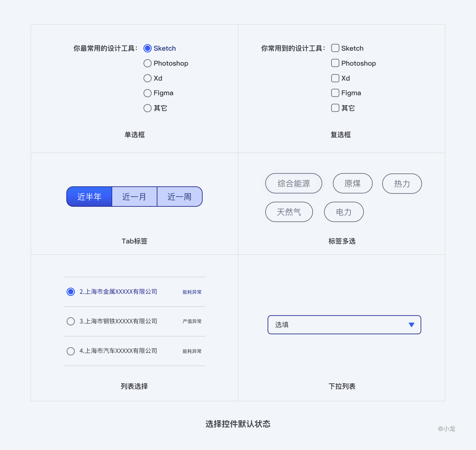Select 上海市汽车XXXXX有限公司 list entry
The height and width of the screenshot is (450, 476).
tap(70, 351)
